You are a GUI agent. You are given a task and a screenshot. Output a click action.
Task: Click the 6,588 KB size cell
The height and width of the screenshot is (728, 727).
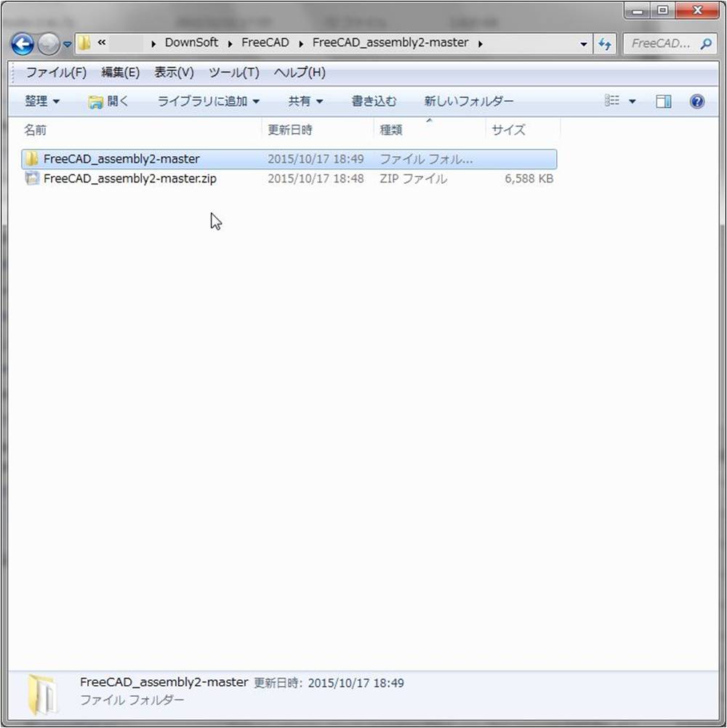tap(529, 179)
